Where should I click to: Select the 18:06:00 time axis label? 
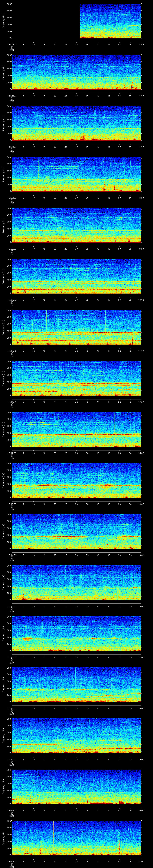pos(12,147)
